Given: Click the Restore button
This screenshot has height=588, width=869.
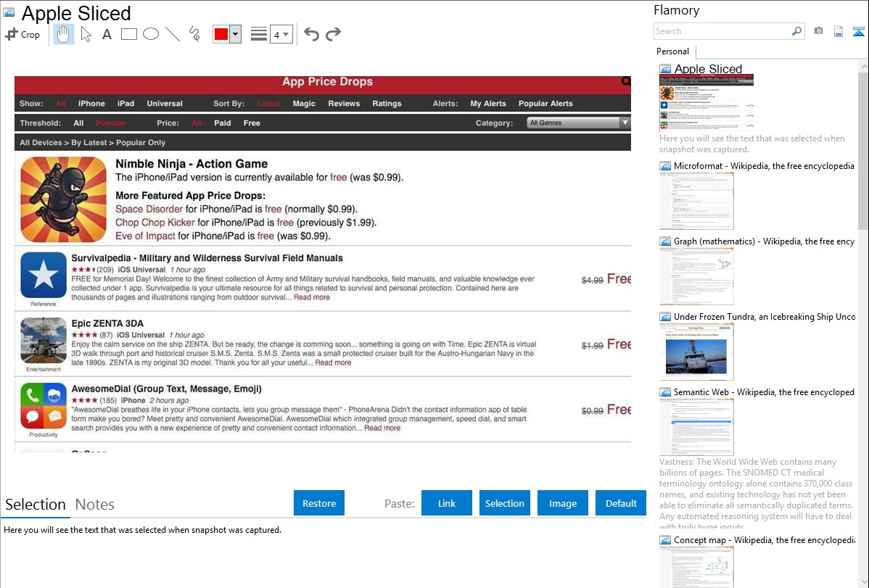Looking at the screenshot, I should coord(319,503).
